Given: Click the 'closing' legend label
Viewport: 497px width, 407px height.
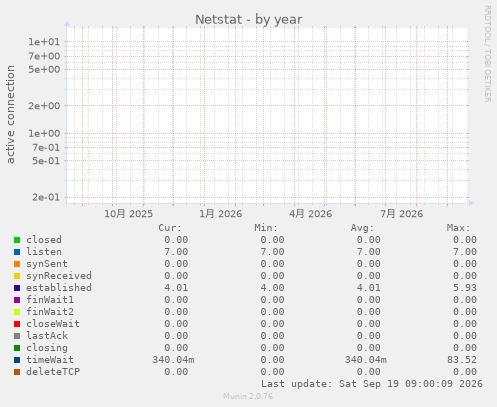Looking at the screenshot, I should pyautogui.click(x=47, y=348).
